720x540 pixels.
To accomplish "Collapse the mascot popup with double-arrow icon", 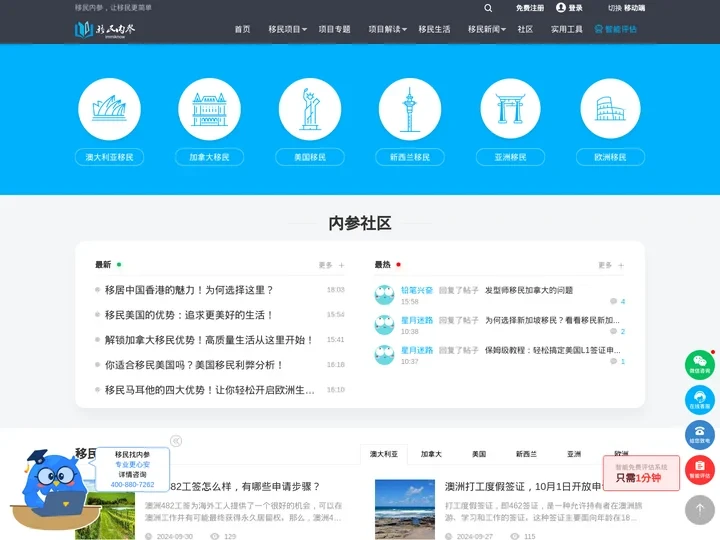I will click(x=176, y=441).
